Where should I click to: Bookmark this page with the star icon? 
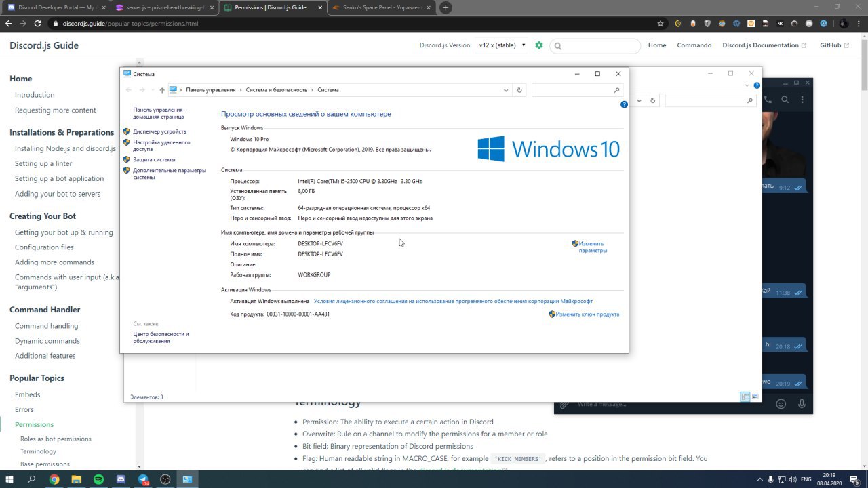[x=660, y=23]
